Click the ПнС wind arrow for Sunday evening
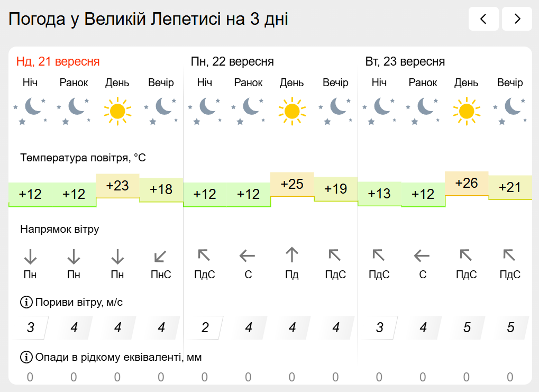 tap(160, 256)
